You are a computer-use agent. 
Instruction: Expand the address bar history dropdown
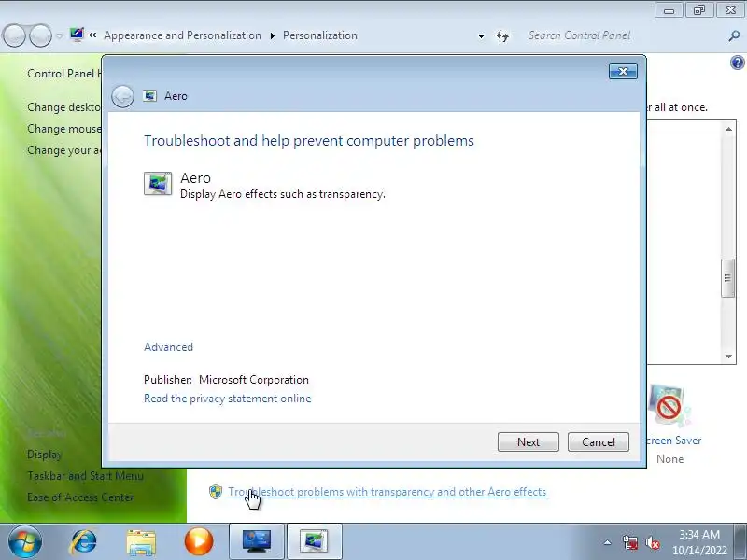click(481, 36)
